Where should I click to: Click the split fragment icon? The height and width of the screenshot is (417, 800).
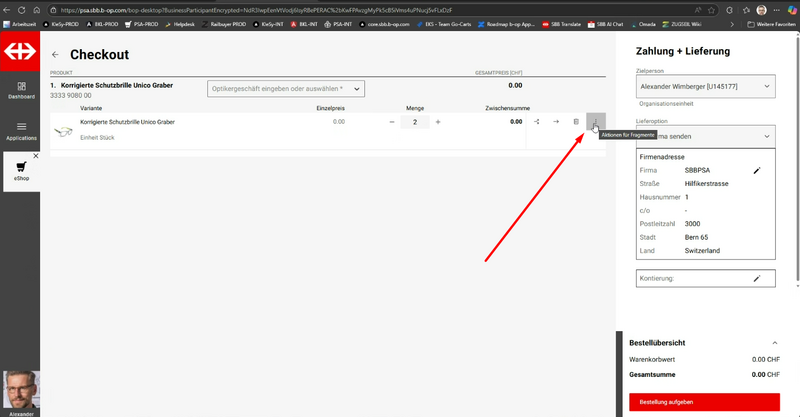click(x=536, y=122)
